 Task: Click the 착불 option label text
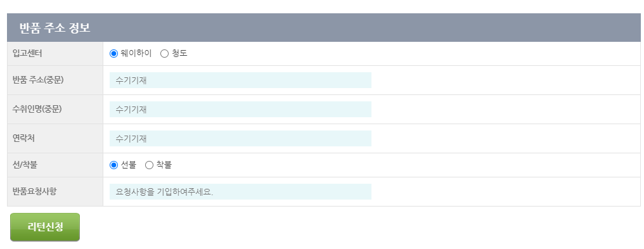(164, 165)
